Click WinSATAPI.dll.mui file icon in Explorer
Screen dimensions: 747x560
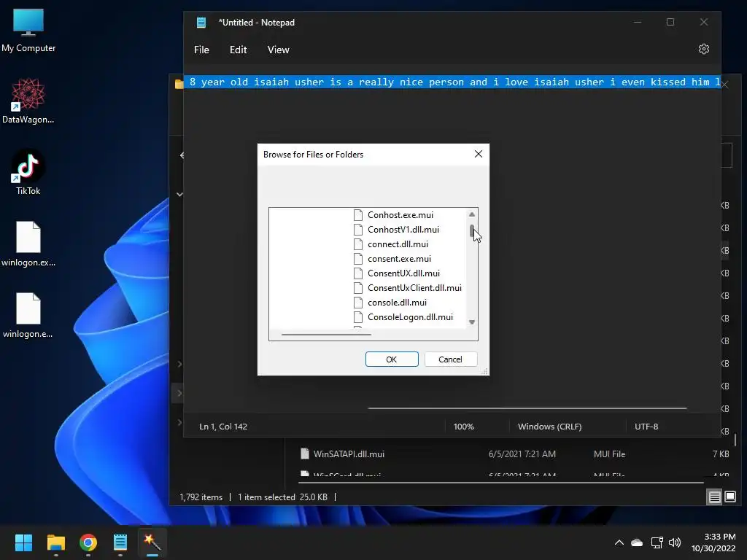click(305, 454)
